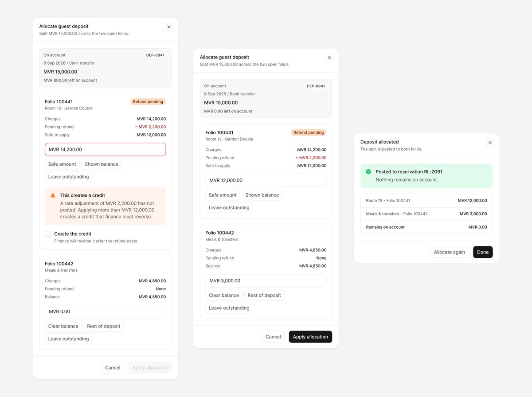Select Leave outstanding under the MVR 3,000.00 field
The width and height of the screenshot is (532, 397).
229,308
